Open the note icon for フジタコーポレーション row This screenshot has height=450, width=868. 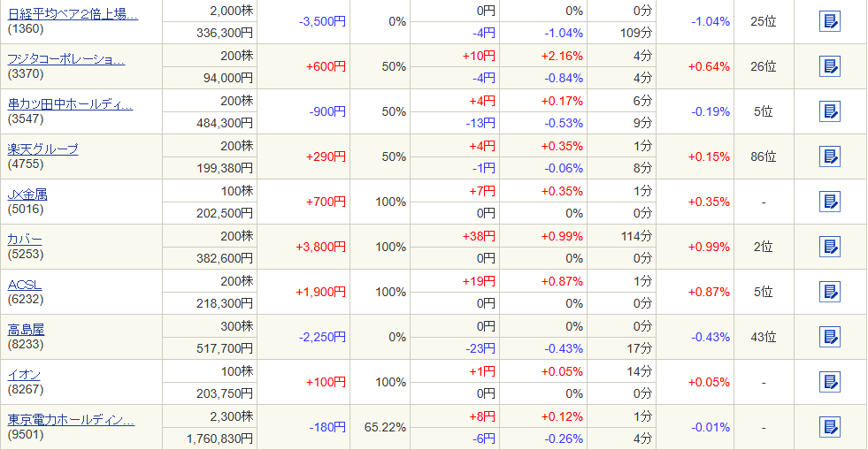829,66
